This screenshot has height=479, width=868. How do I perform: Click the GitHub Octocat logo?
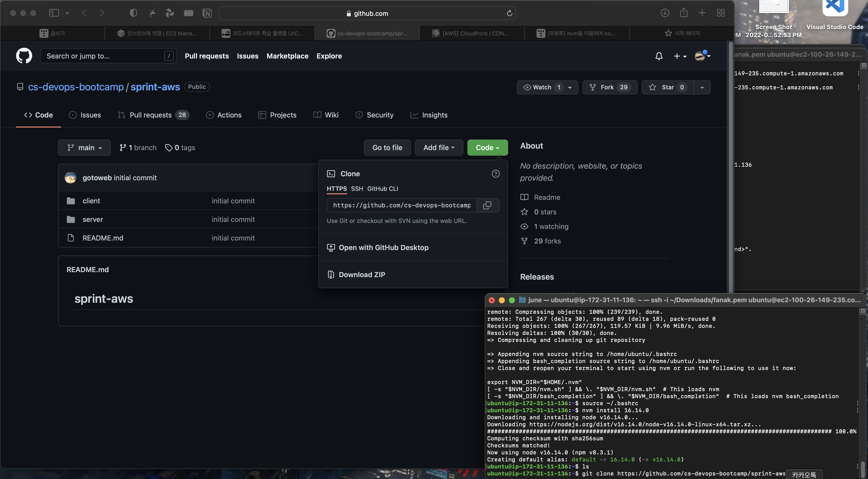pos(24,55)
